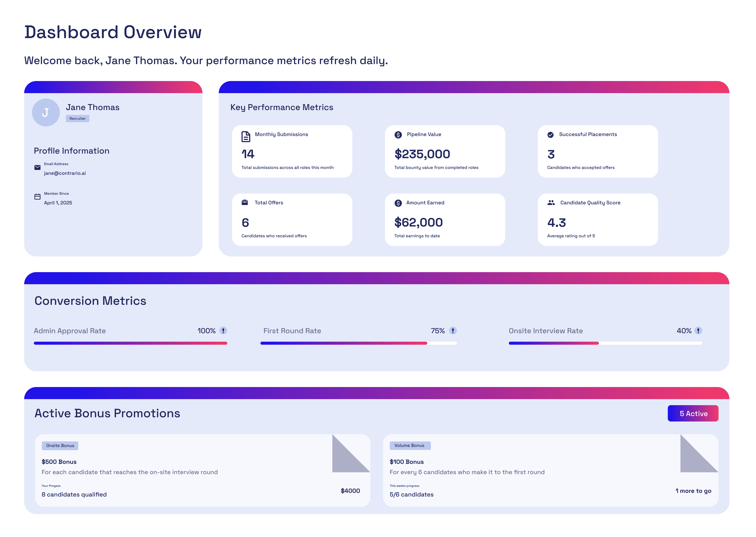Click the Onsite Interview Rate progress bar

(x=605, y=343)
